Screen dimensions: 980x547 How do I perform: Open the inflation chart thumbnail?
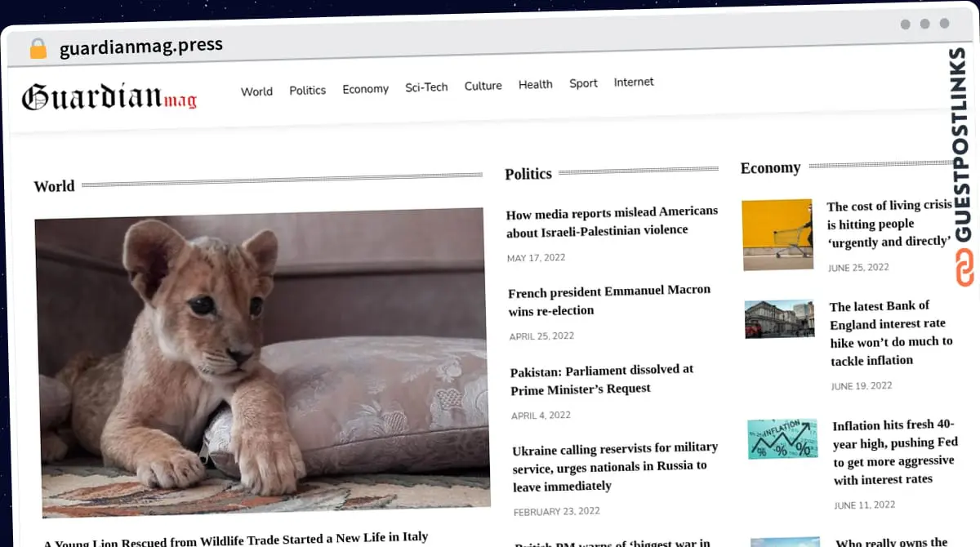click(782, 438)
